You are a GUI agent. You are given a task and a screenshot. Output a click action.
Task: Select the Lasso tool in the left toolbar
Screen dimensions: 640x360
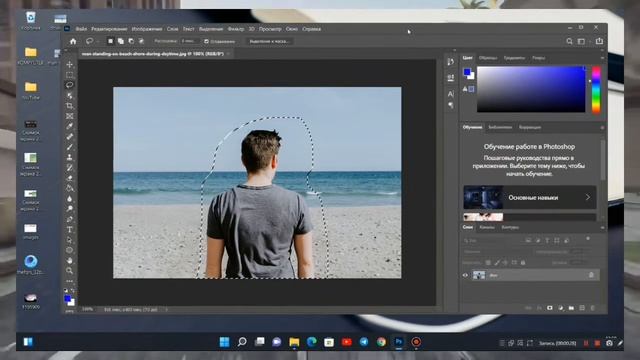point(70,85)
